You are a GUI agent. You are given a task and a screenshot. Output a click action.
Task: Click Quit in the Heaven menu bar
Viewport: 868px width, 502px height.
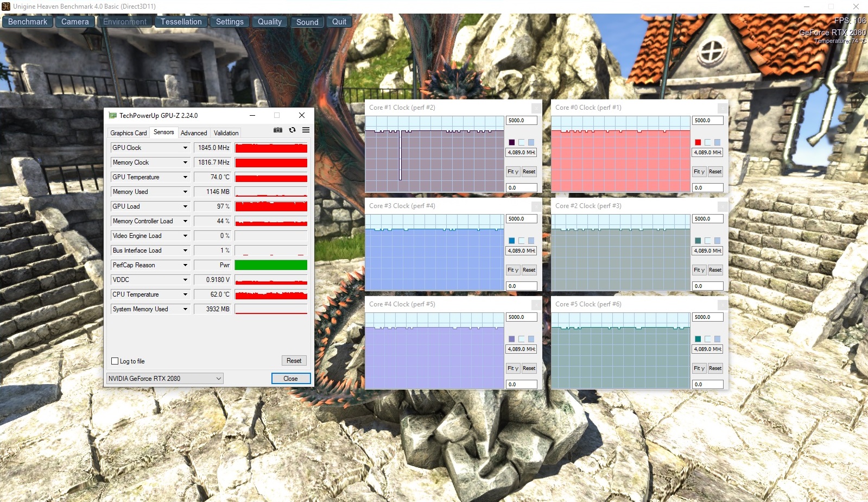339,22
